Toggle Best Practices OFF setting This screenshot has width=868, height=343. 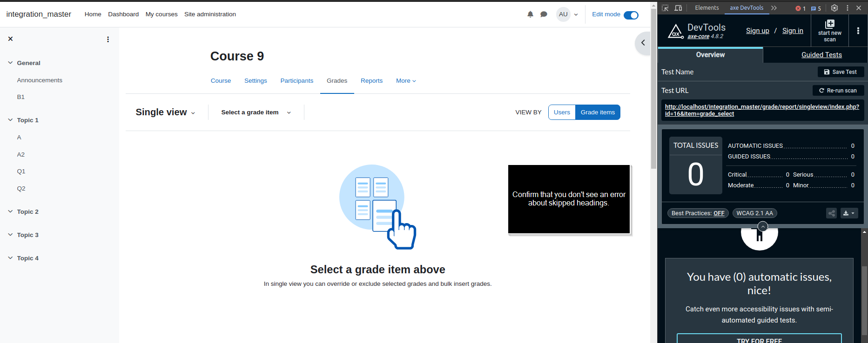698,213
